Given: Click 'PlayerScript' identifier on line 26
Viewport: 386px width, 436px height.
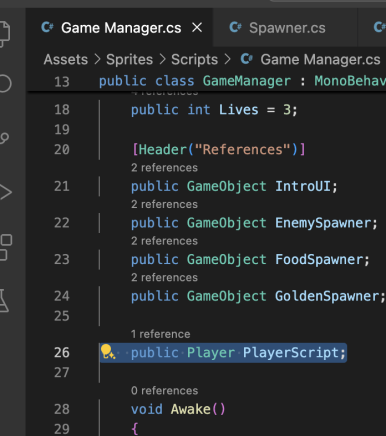Looking at the screenshot, I should click(x=291, y=353).
